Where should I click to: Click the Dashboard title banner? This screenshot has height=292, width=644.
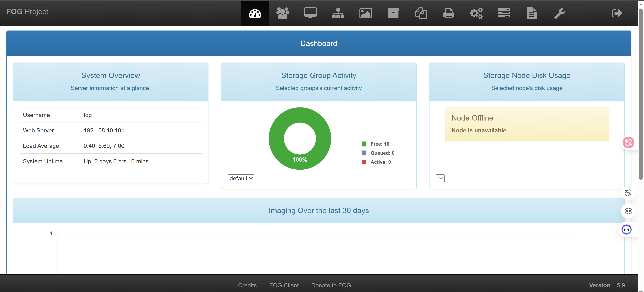point(318,43)
